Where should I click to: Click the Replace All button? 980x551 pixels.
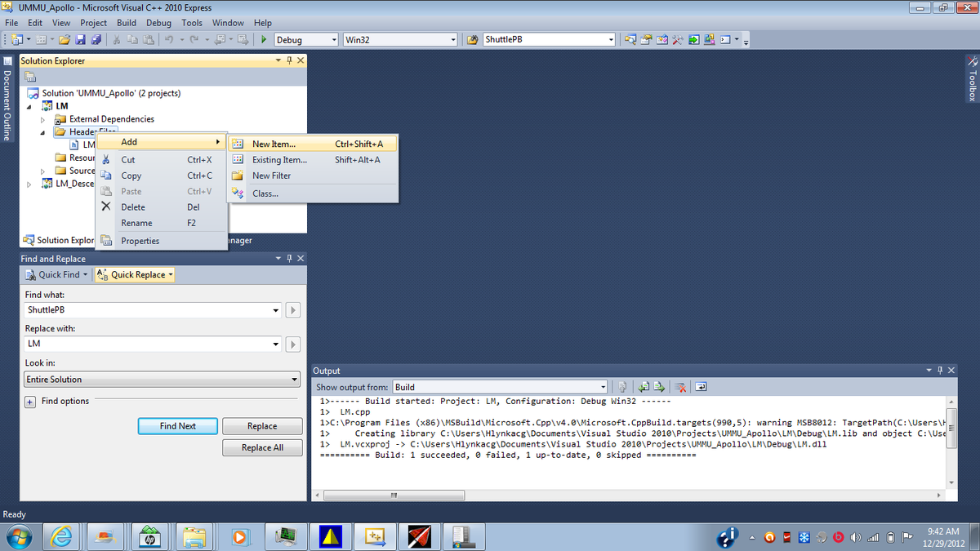point(262,447)
